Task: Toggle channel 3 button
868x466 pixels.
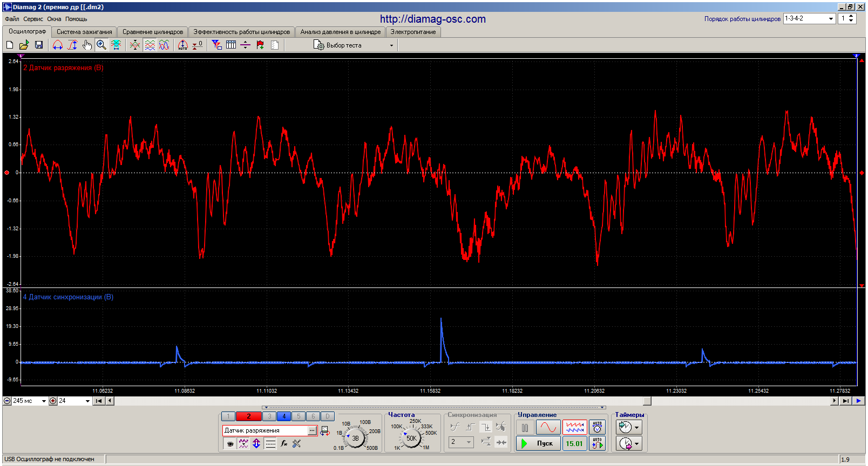Action: coord(269,416)
